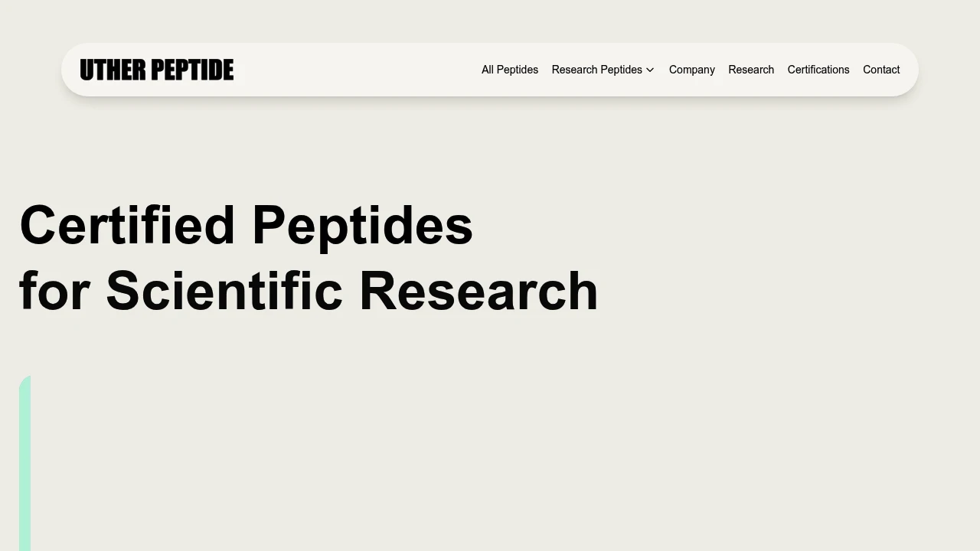Click the word "for" in the headline
This screenshot has width=980, height=551.
pos(55,291)
